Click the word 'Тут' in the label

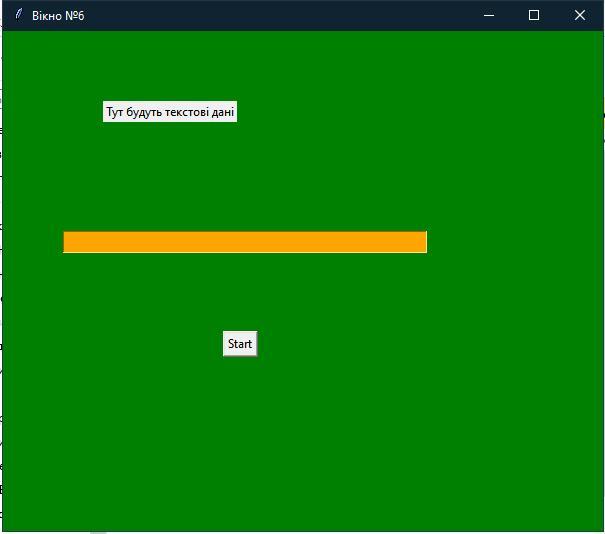pos(115,112)
